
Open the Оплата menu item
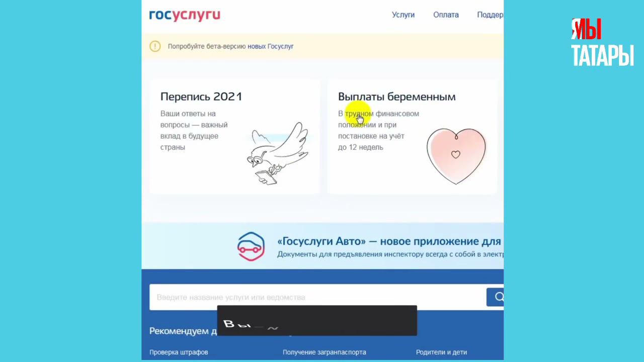click(x=446, y=15)
